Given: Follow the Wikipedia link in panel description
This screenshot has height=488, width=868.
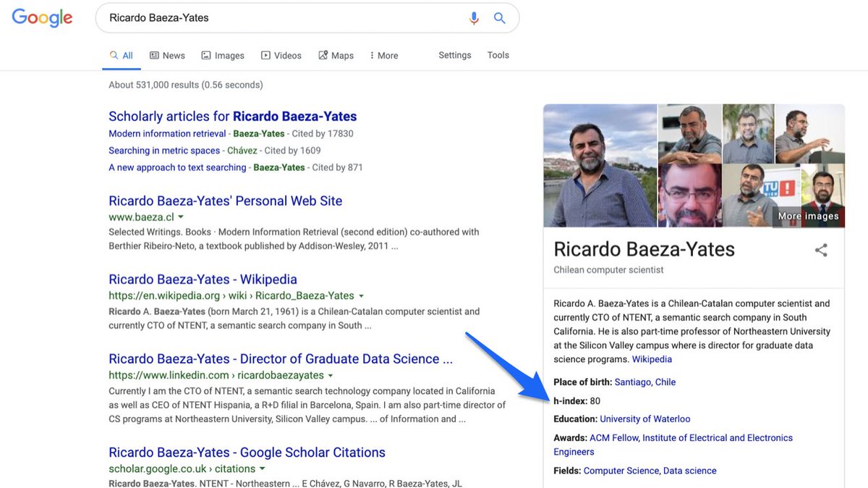Looking at the screenshot, I should pyautogui.click(x=652, y=359).
